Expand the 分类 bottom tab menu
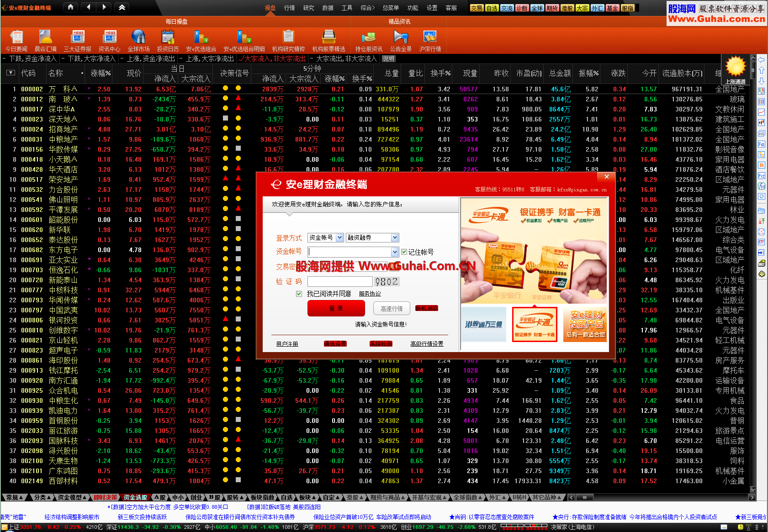The width and height of the screenshot is (768, 532). click(x=42, y=497)
